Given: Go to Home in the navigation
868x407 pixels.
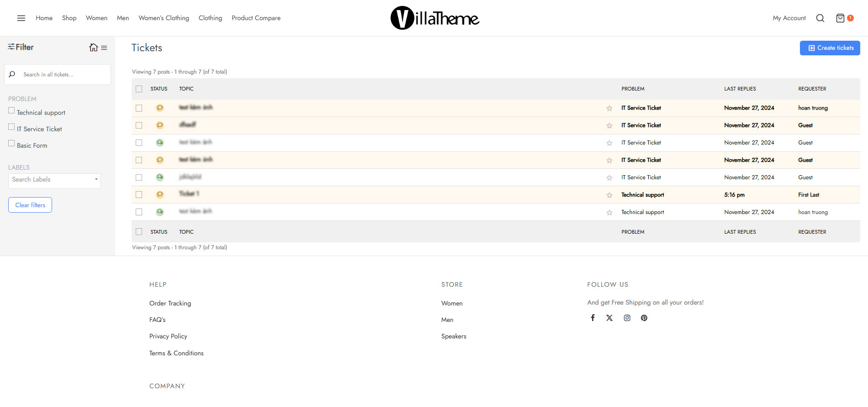Looking at the screenshot, I should point(44,18).
